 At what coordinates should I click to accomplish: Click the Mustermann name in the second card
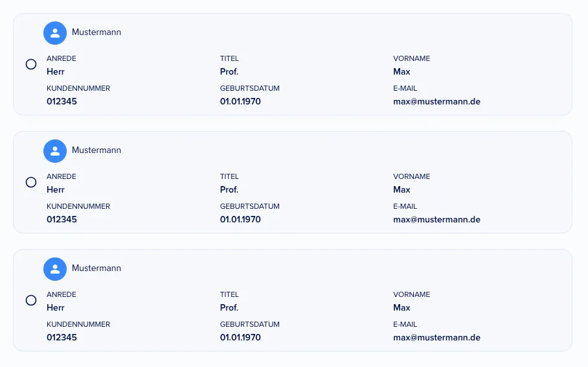[96, 150]
